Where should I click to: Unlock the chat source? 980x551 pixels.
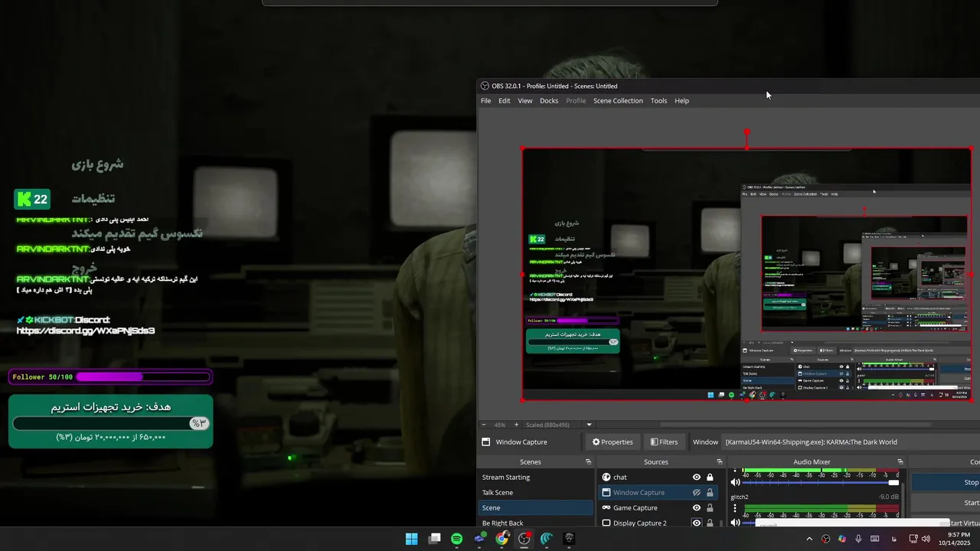[710, 478]
